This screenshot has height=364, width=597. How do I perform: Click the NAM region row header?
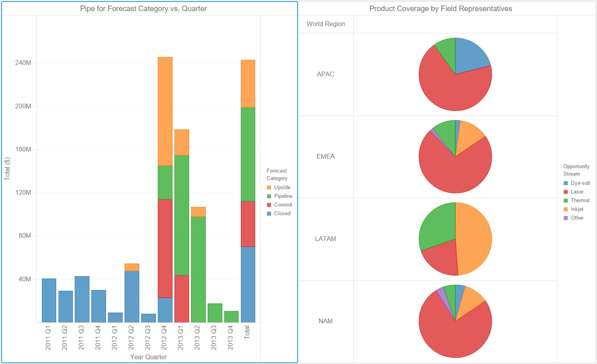click(325, 321)
